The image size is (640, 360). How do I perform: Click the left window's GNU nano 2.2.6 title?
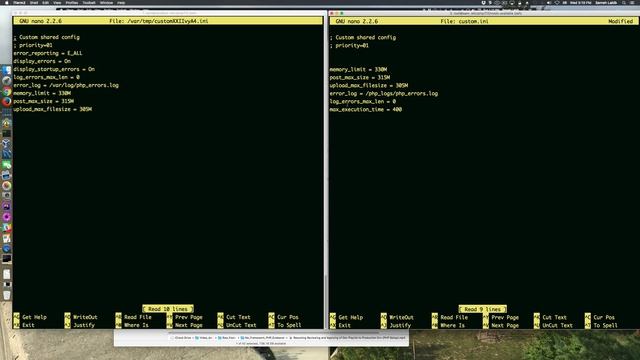[40, 21]
